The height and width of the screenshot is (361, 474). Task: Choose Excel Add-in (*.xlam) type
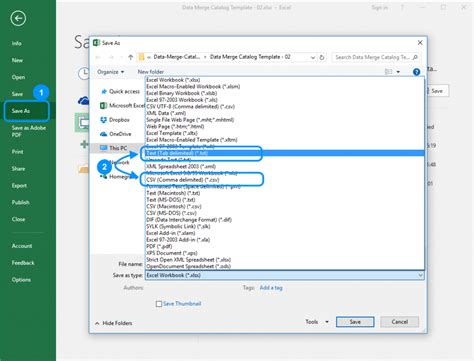coord(285,233)
